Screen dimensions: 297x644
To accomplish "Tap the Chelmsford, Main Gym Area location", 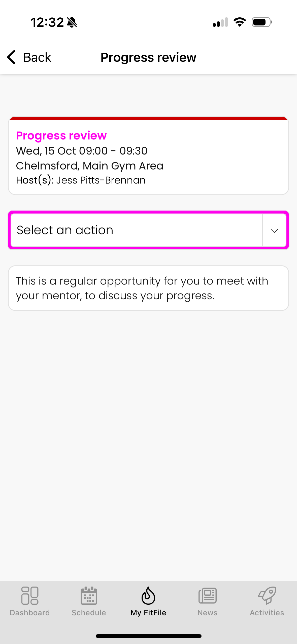I will (90, 166).
